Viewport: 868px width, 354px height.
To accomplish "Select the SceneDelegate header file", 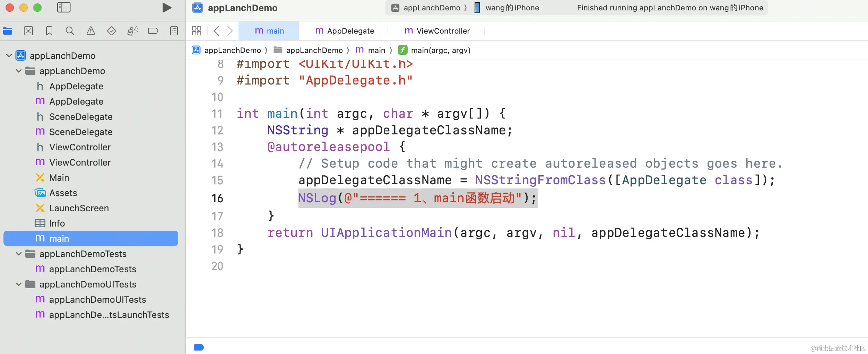I will 91,116.
